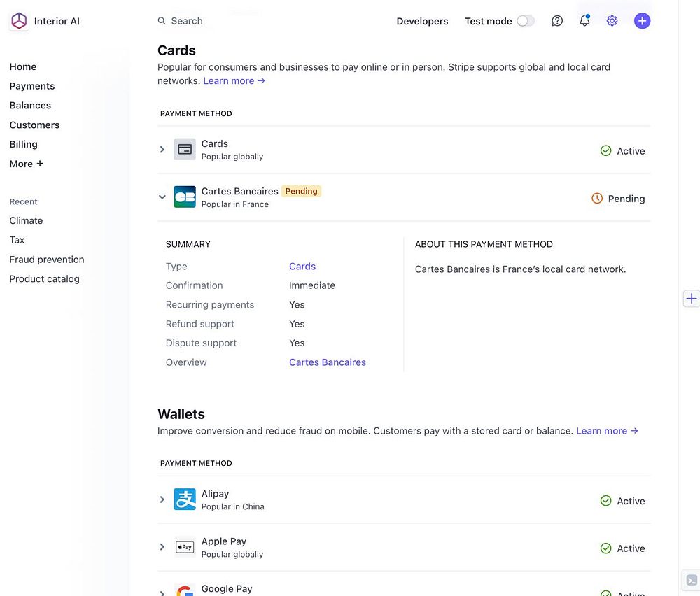
Task: Open the Cartes Bancaires overview link
Action: tap(328, 362)
